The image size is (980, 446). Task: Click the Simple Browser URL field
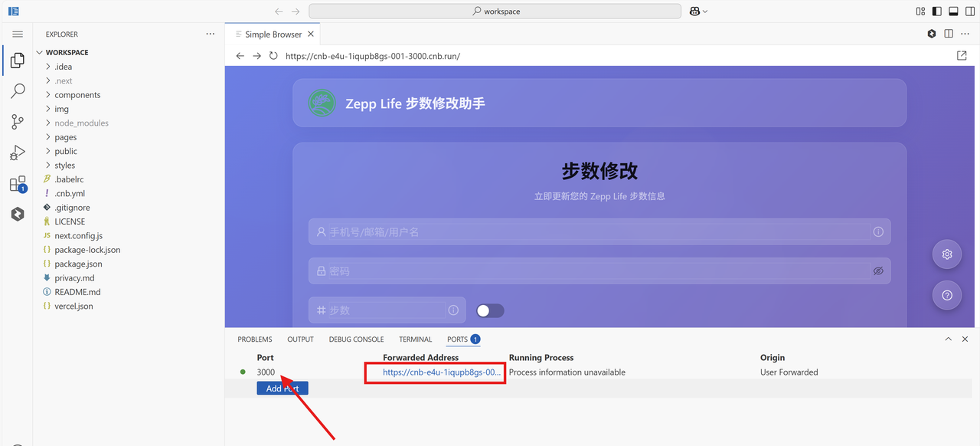(617, 56)
